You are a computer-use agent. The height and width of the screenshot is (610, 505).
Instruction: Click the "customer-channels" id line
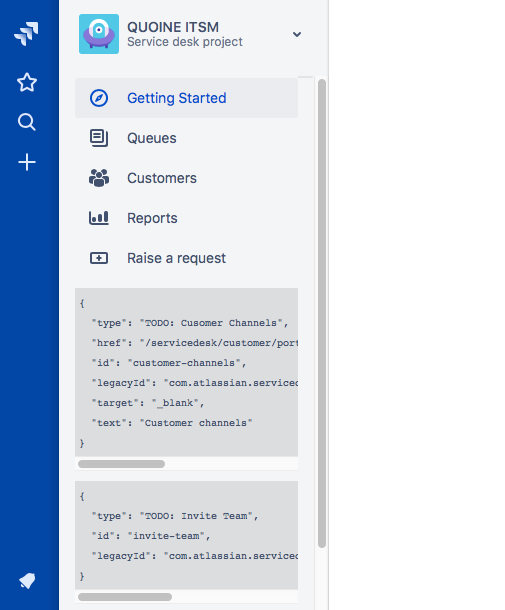[x=169, y=363]
